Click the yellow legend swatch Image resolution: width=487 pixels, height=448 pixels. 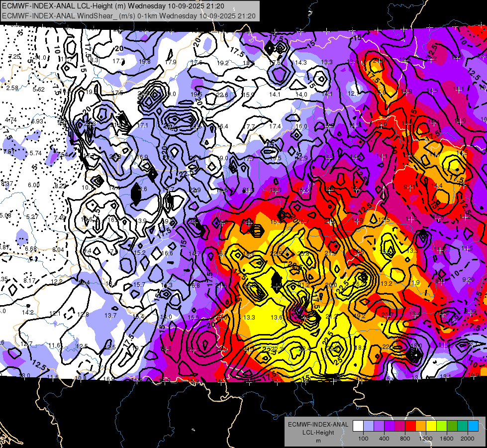(x=431, y=426)
